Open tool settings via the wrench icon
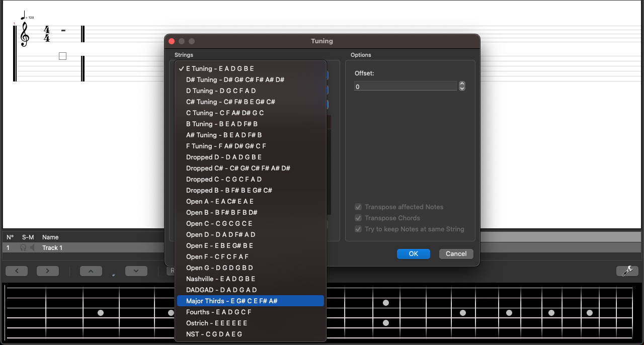The height and width of the screenshot is (345, 644). coord(627,271)
